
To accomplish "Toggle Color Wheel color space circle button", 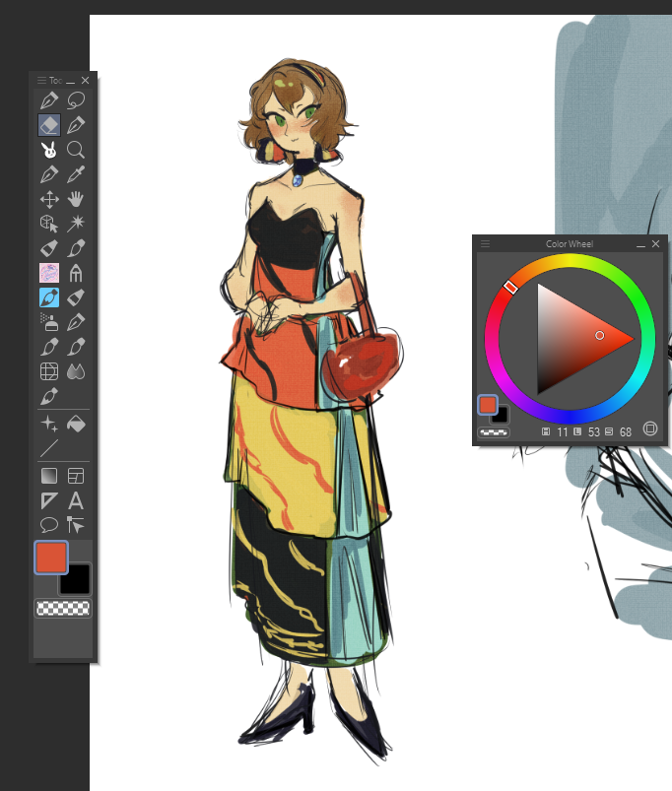I will tap(650, 428).
